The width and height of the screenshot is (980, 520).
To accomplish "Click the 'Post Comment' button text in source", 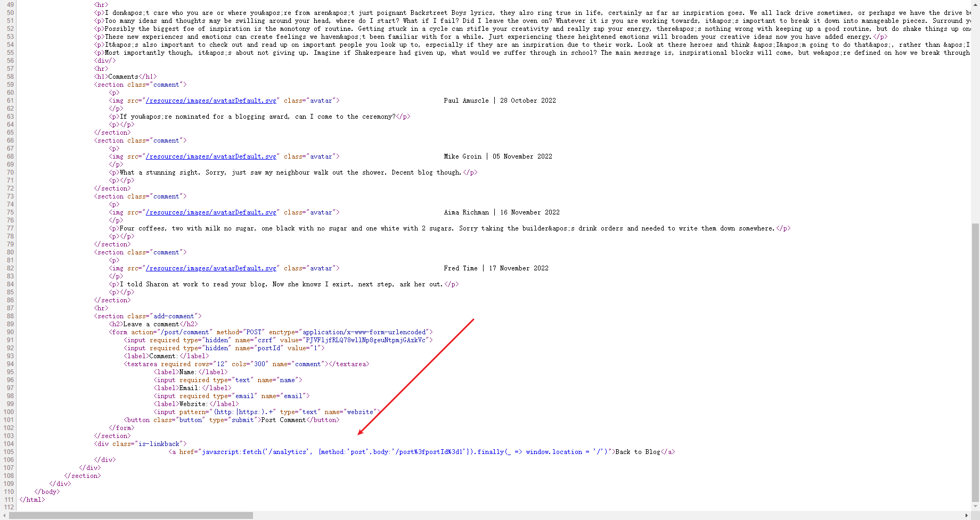I will [x=284, y=420].
